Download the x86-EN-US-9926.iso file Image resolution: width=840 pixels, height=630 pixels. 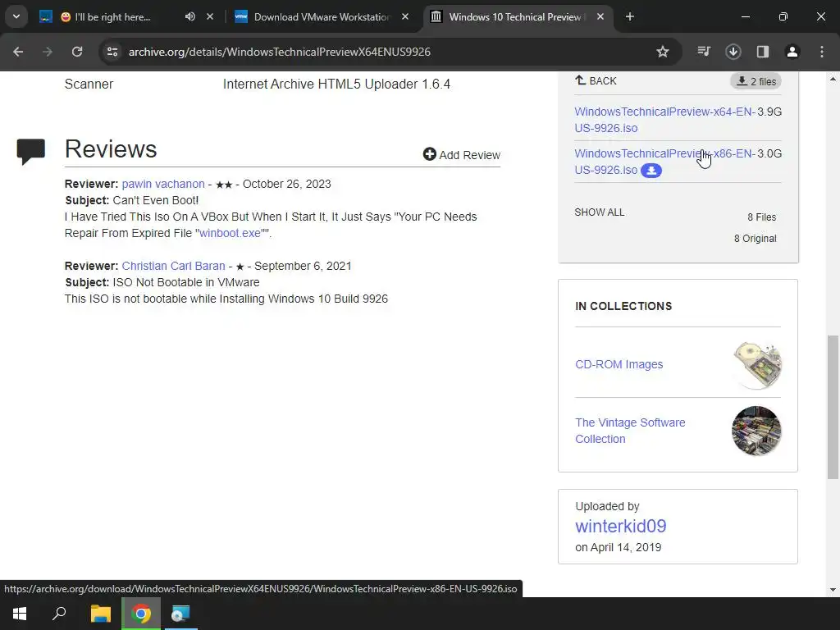click(x=664, y=162)
